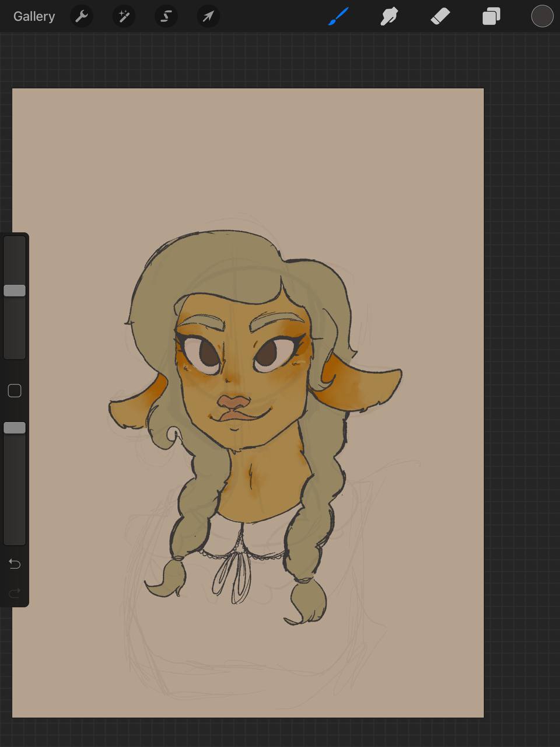
Task: Open the Actions wrench menu
Action: pyautogui.click(x=82, y=16)
